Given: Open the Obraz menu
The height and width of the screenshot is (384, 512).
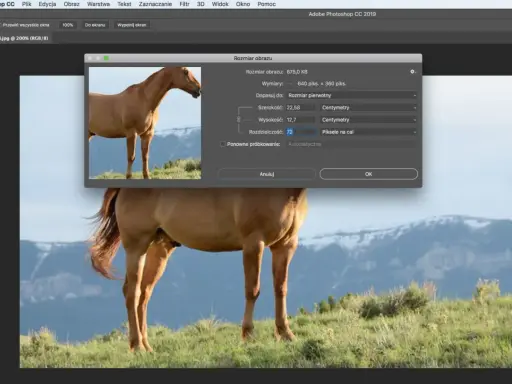Looking at the screenshot, I should pyautogui.click(x=71, y=4).
